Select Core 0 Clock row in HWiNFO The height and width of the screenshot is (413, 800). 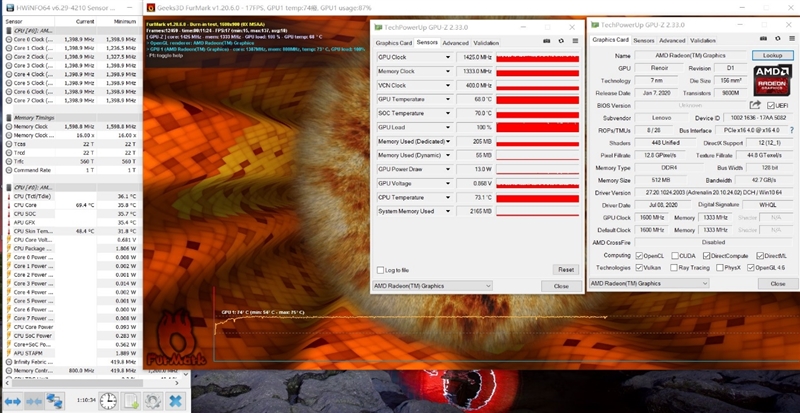point(71,39)
